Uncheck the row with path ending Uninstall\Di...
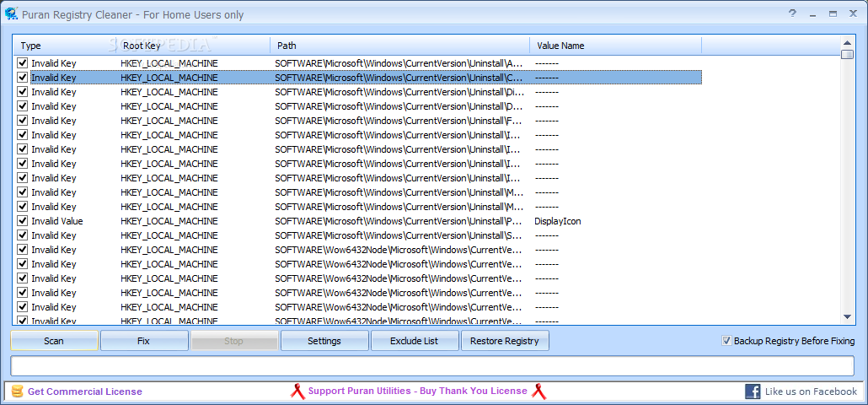Screen dimensions: 868x405 click(22, 92)
